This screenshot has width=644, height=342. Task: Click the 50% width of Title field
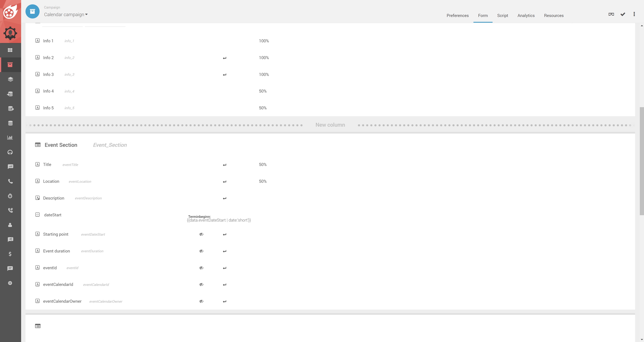[x=262, y=164]
